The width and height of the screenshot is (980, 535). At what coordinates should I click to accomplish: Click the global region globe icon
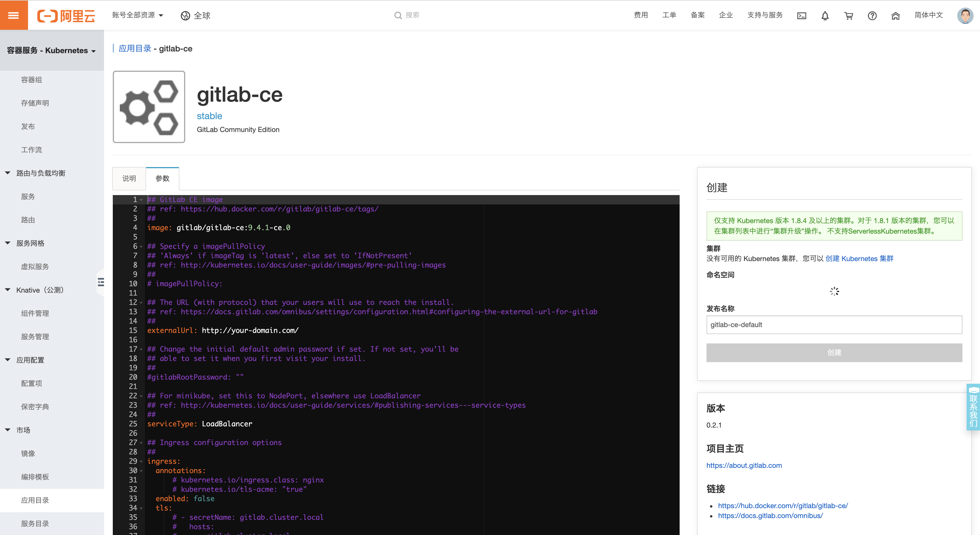click(x=185, y=15)
